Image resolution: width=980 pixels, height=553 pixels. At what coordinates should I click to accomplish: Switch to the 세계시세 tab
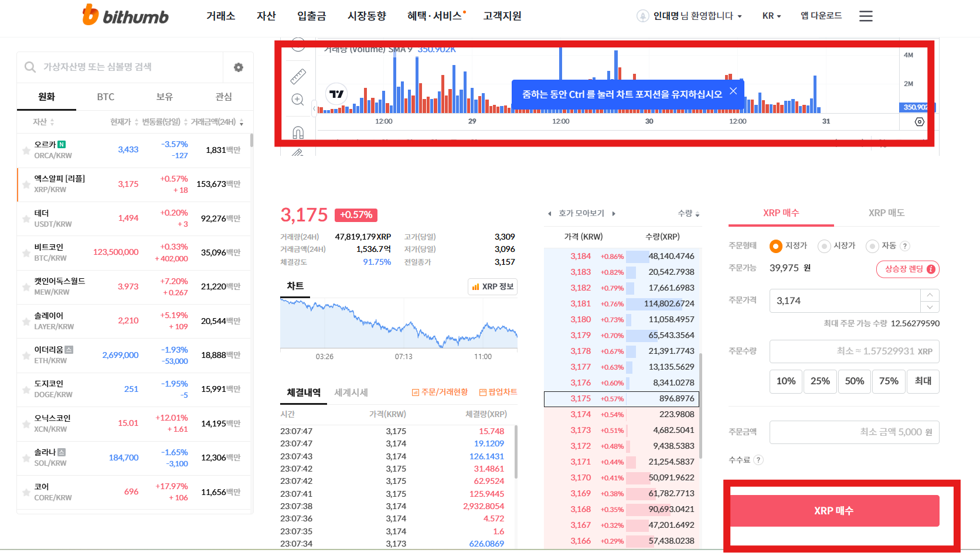click(351, 392)
